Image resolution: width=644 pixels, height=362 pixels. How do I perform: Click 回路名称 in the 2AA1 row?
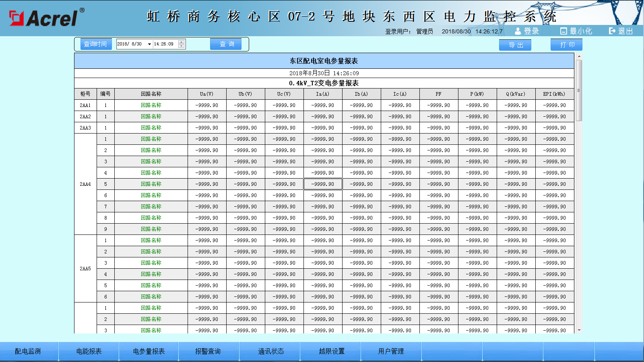point(151,105)
